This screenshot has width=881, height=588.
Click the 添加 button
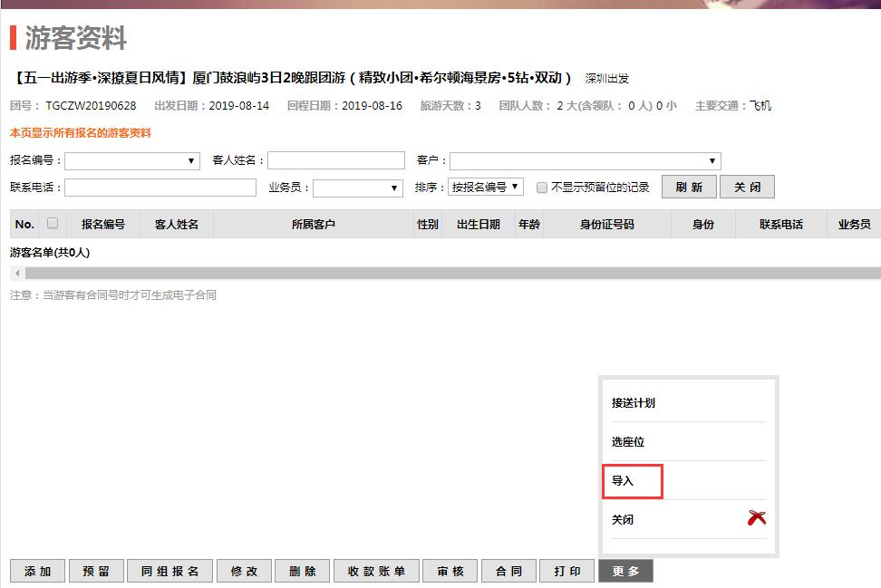37,571
